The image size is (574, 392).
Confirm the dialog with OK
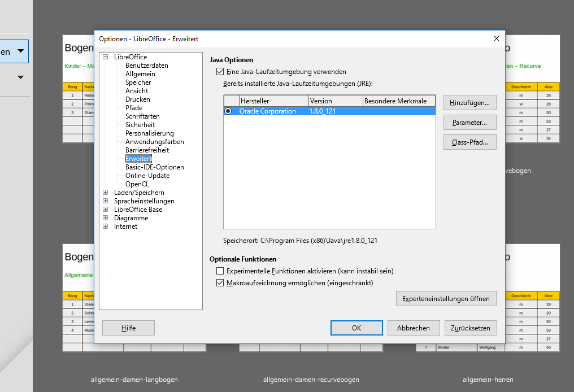(356, 328)
